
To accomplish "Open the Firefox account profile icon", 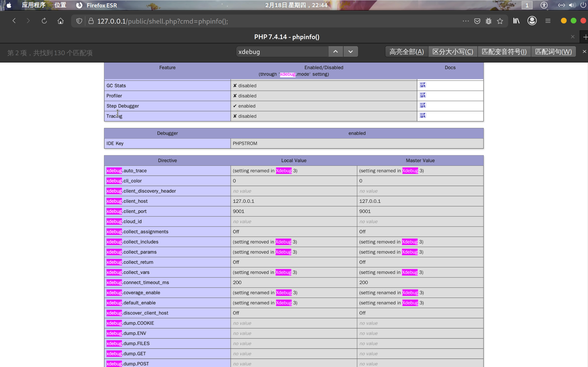I will pyautogui.click(x=532, y=21).
